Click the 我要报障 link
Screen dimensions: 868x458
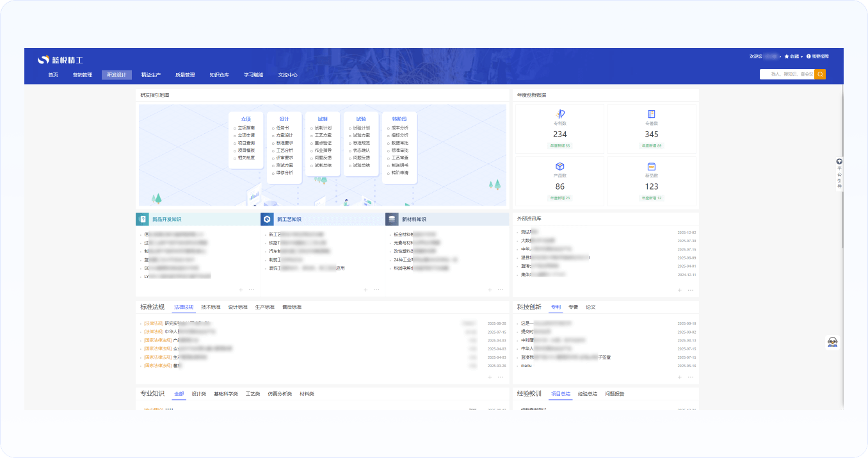point(817,57)
